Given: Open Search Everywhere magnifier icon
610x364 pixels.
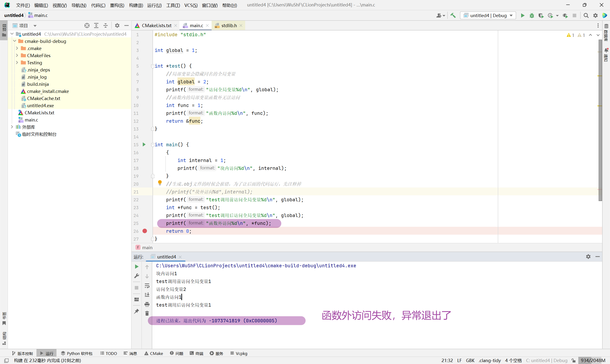Looking at the screenshot, I should (586, 15).
